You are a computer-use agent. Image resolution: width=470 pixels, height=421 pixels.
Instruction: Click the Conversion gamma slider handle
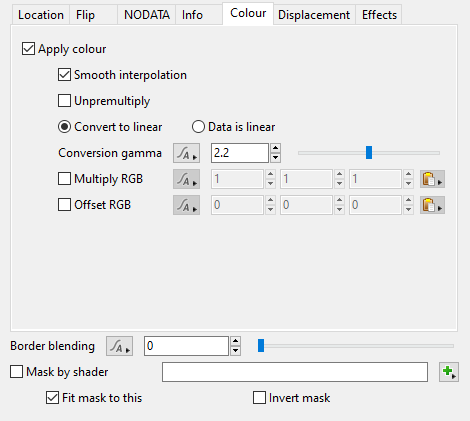(369, 153)
